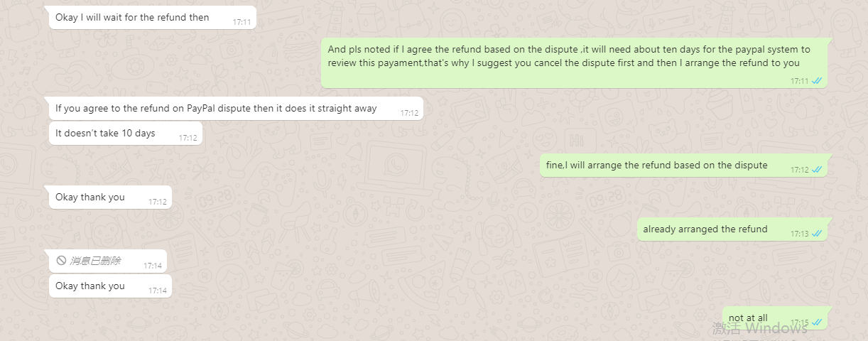Click the Activate Windows watermark text

[760, 328]
